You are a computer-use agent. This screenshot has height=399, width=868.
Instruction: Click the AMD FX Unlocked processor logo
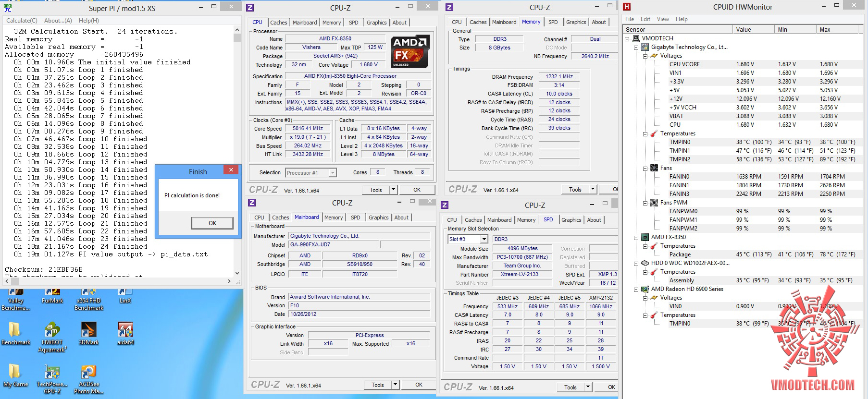pyautogui.click(x=410, y=51)
